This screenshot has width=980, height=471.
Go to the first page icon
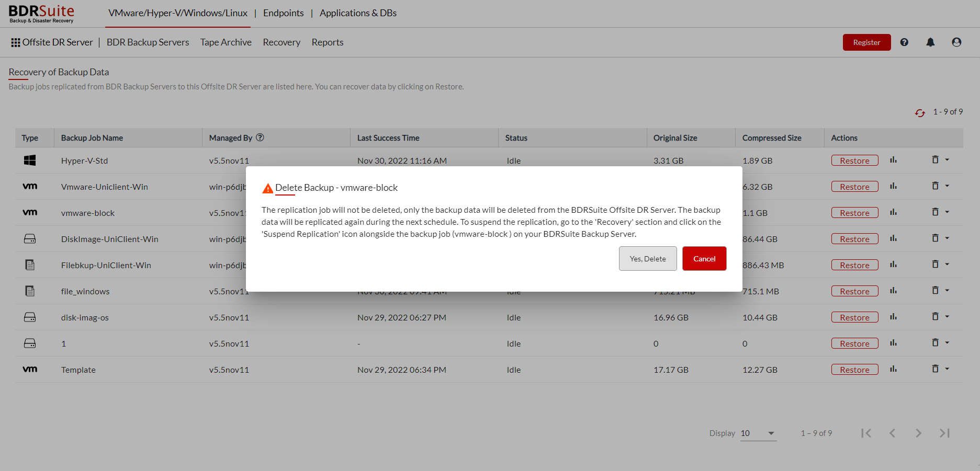pos(866,433)
